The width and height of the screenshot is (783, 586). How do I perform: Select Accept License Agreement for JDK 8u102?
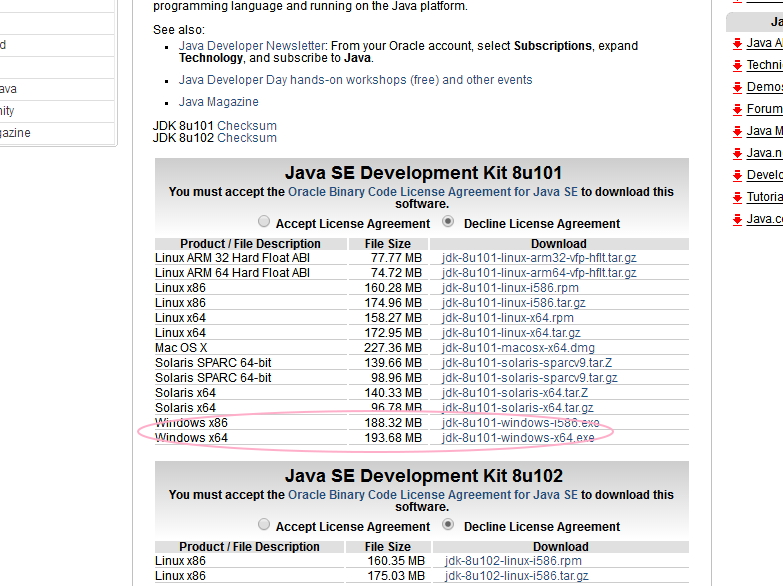pyautogui.click(x=264, y=525)
